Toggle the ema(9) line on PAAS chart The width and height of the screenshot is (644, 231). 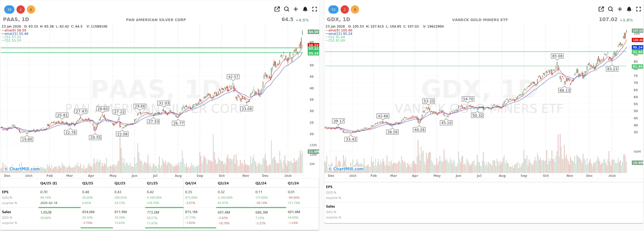[x=14, y=30]
